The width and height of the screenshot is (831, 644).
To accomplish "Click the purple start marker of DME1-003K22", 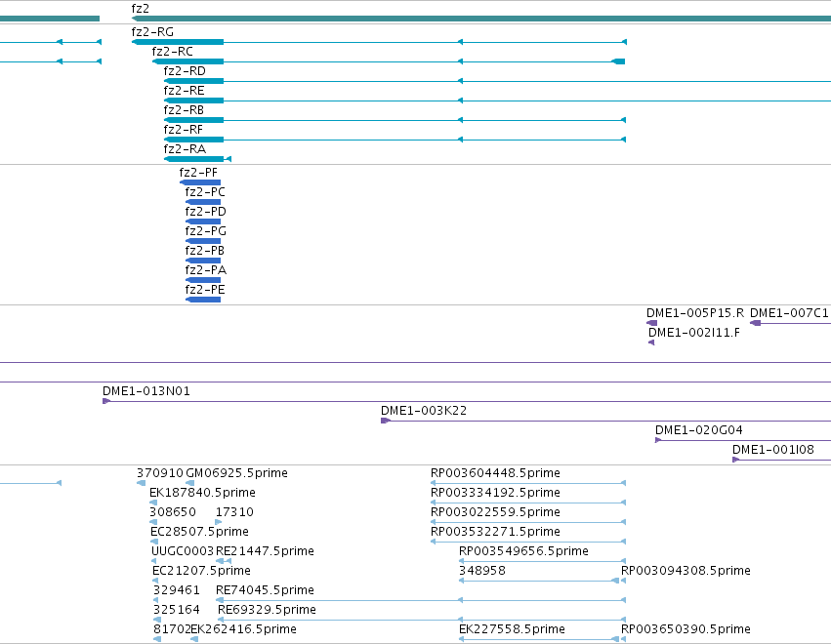I will click(x=386, y=421).
